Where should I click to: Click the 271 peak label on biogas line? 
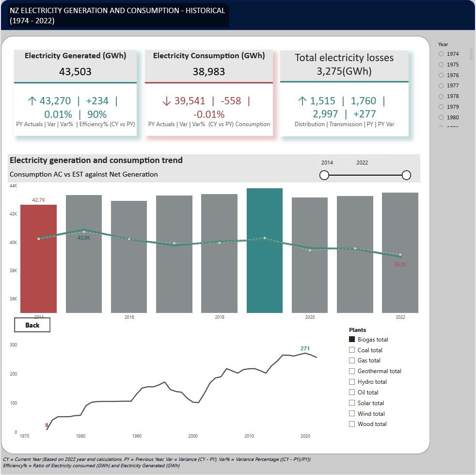[x=305, y=348]
